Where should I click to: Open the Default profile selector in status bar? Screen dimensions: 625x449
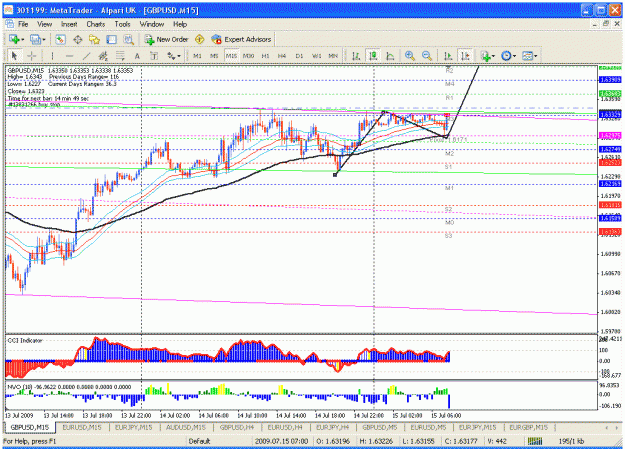[199, 441]
